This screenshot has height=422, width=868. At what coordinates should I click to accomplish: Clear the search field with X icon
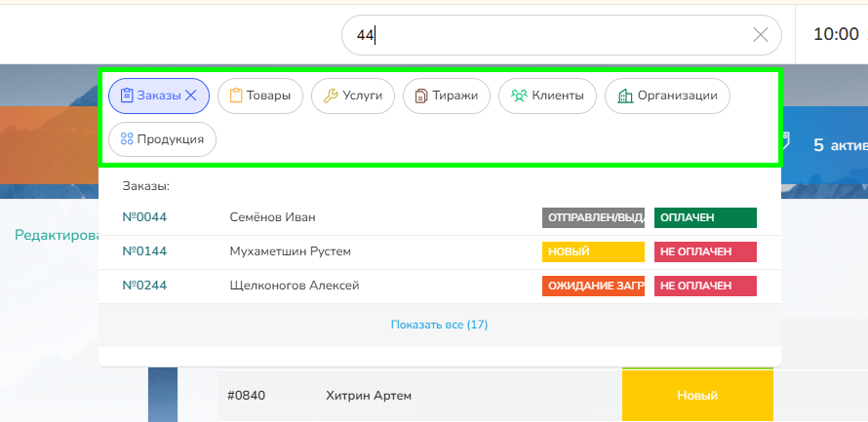[761, 35]
